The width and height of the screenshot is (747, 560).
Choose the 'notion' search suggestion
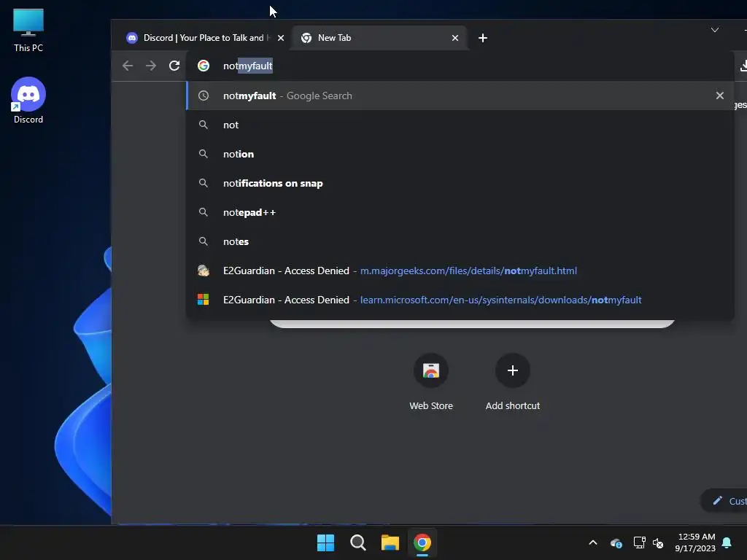460,154
